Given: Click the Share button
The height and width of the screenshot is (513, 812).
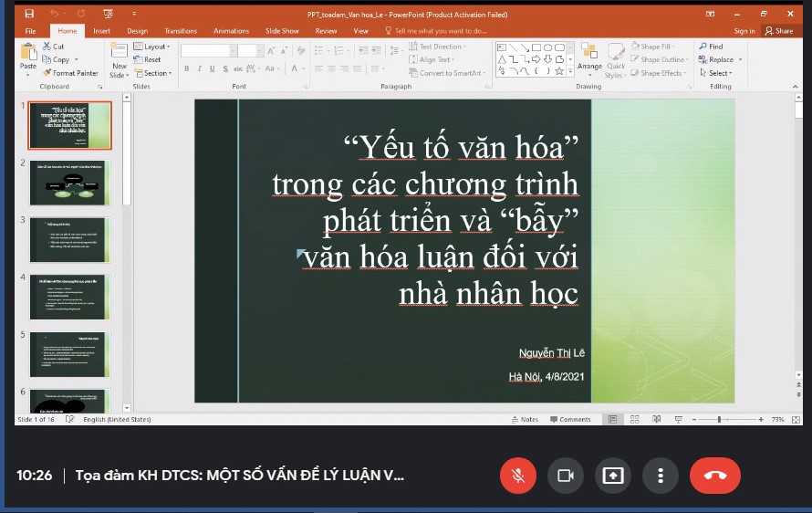Looking at the screenshot, I should pos(780,31).
